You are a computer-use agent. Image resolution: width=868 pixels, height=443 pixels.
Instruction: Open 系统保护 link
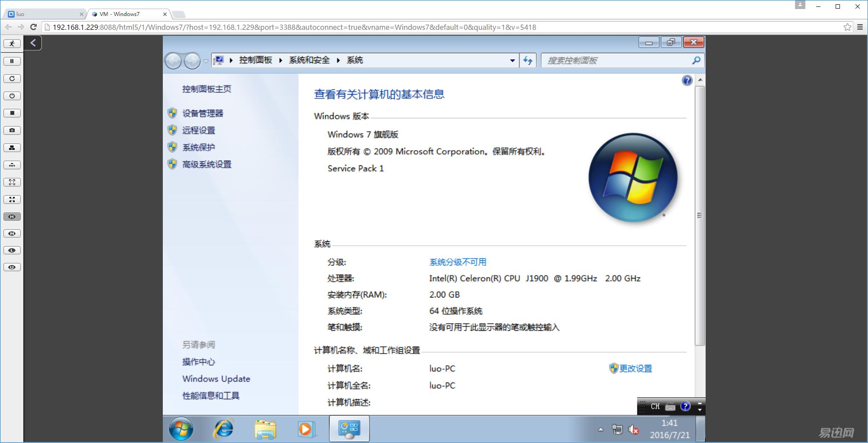199,147
